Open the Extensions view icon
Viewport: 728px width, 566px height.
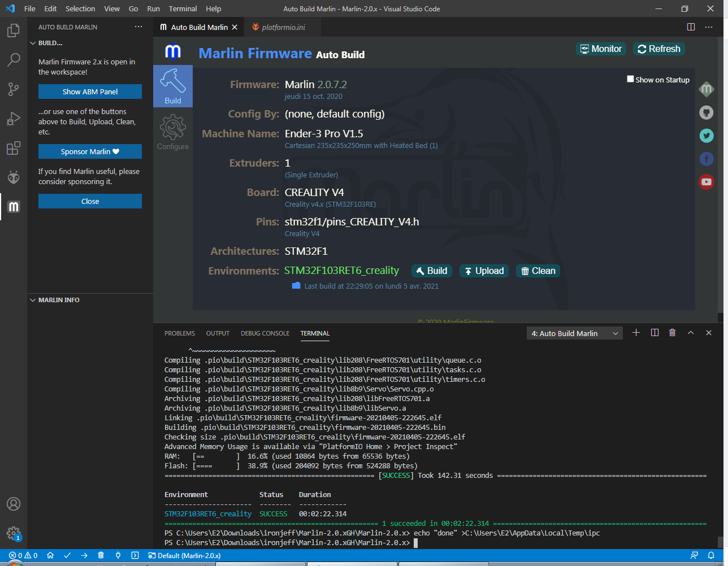pos(14,149)
